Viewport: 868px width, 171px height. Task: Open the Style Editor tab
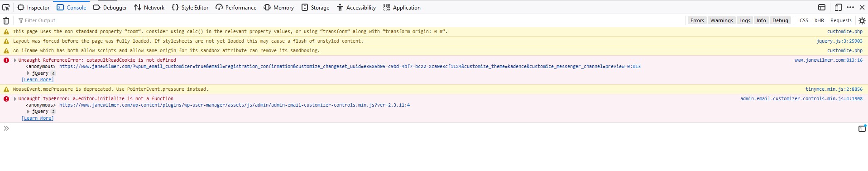pyautogui.click(x=190, y=7)
